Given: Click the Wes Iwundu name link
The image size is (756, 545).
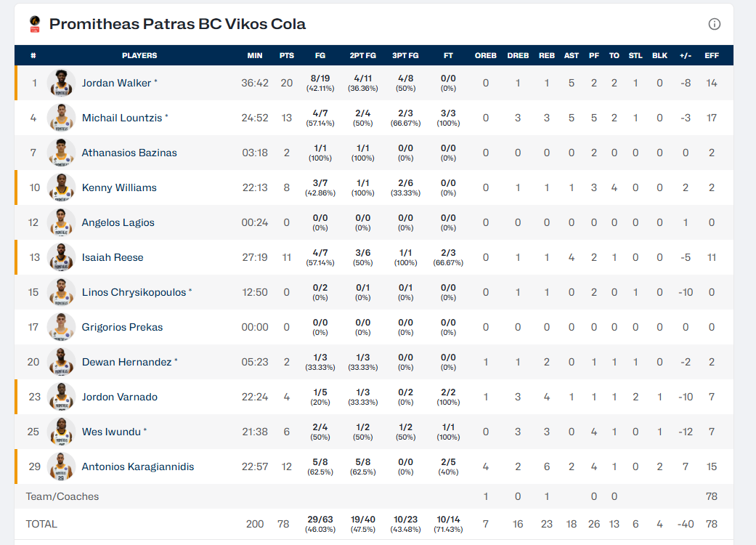Looking at the screenshot, I should [111, 432].
